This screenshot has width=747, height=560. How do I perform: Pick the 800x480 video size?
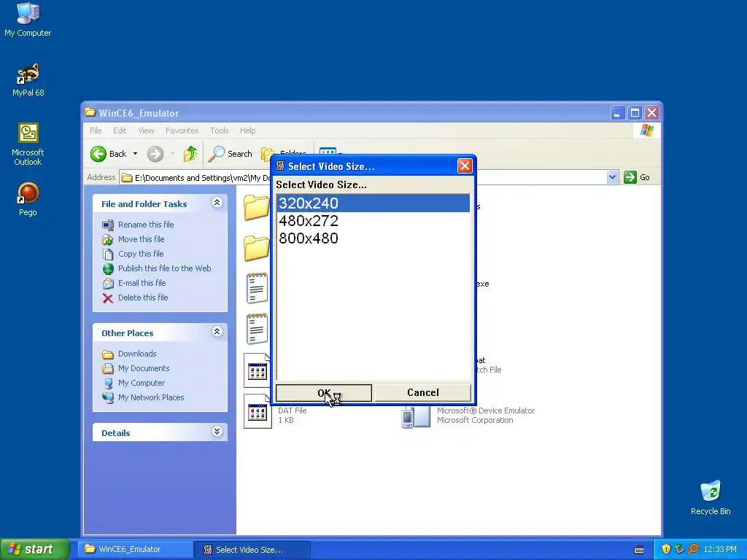373,238
